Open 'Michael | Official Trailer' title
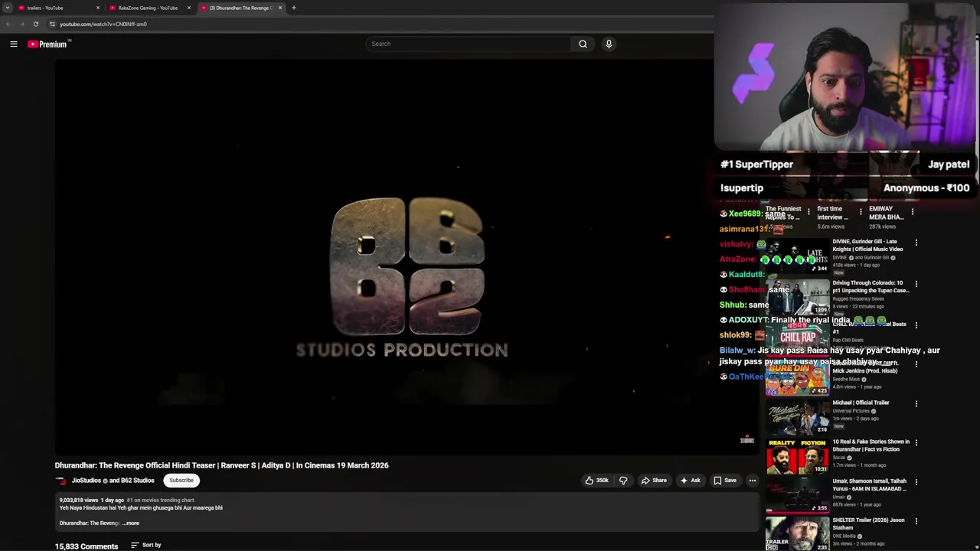This screenshot has width=980, height=551. (861, 403)
